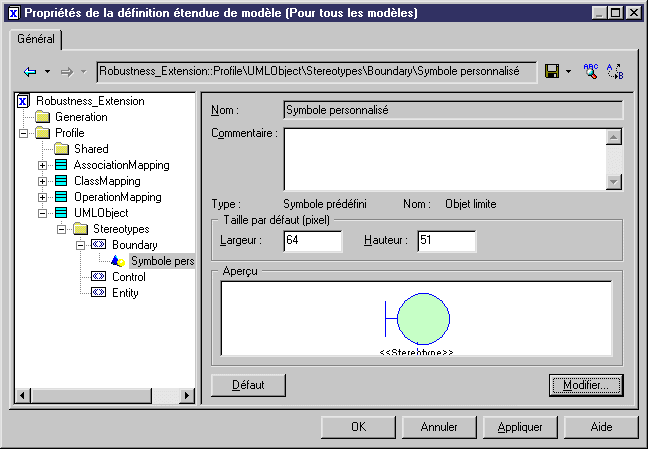Click the Annuler button
648x449 pixels.
[439, 427]
